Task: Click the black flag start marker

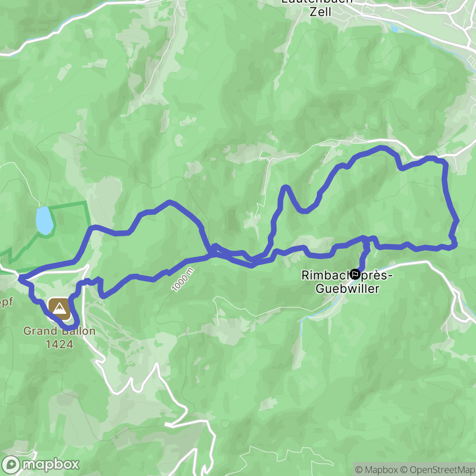Action: pos(355,274)
